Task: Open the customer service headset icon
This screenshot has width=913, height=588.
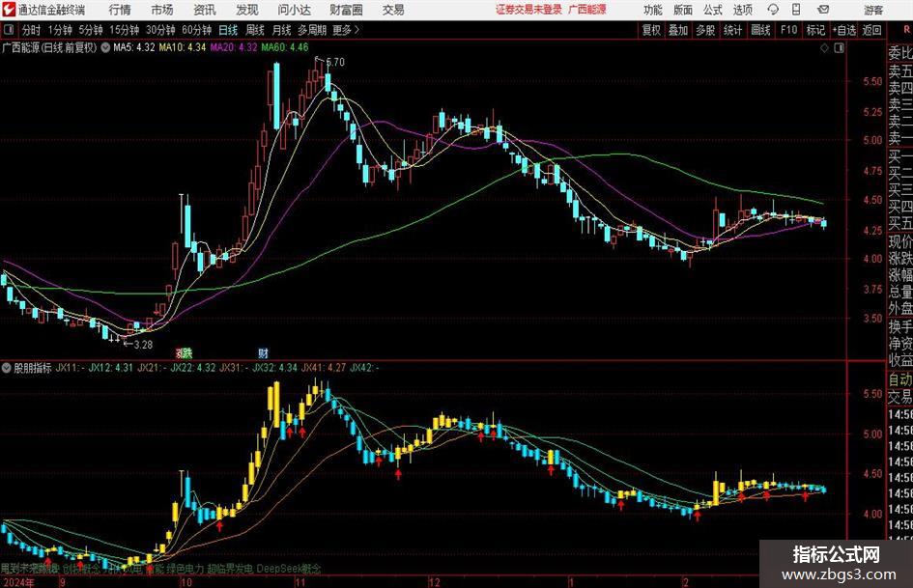Action: 773,10
